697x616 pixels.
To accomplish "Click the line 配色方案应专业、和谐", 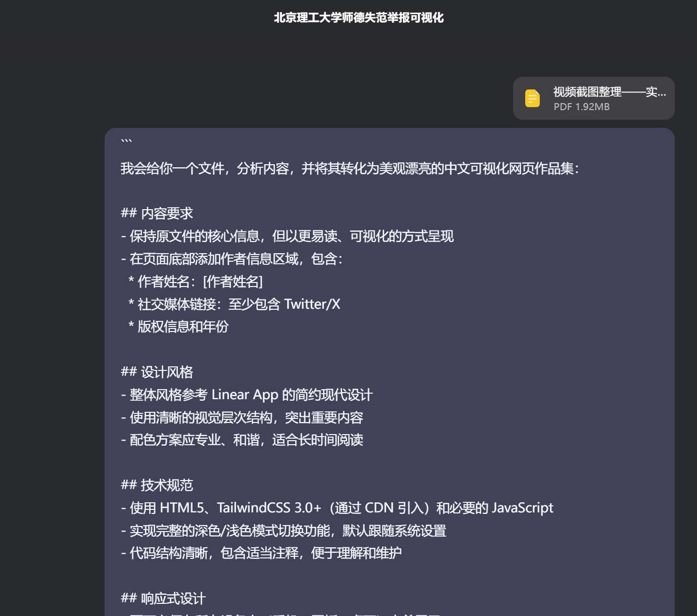I will [x=242, y=440].
